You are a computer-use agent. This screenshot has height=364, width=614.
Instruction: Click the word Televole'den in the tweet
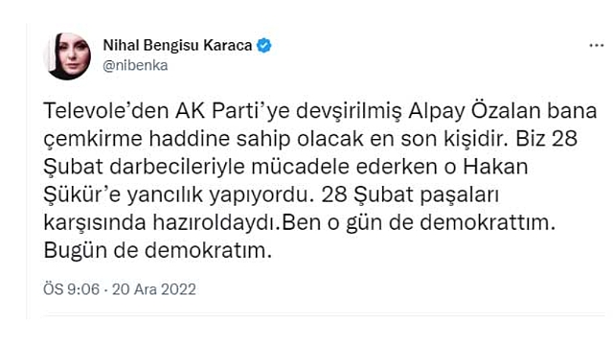(x=106, y=111)
